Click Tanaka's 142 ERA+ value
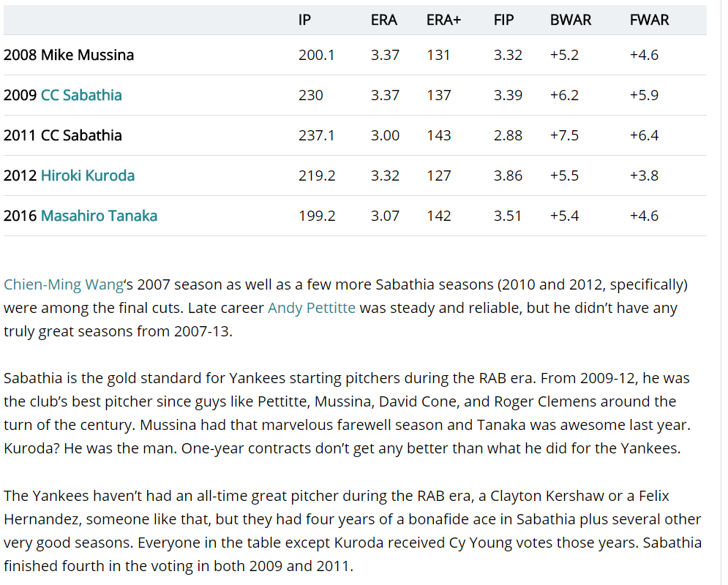Screen dimensions: 728x585 click(x=439, y=216)
